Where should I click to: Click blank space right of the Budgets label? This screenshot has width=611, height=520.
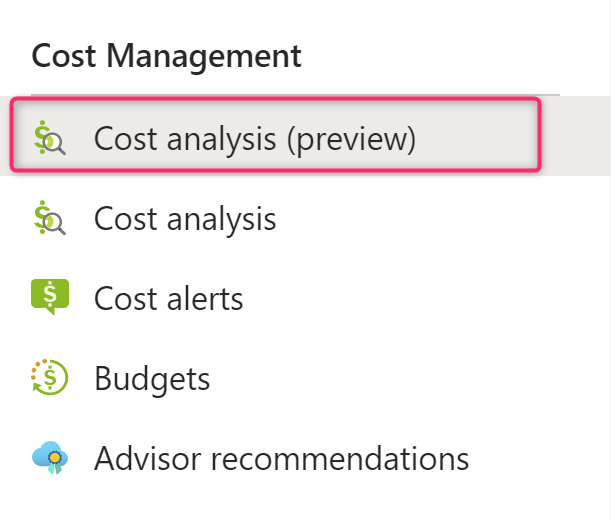coord(400,379)
